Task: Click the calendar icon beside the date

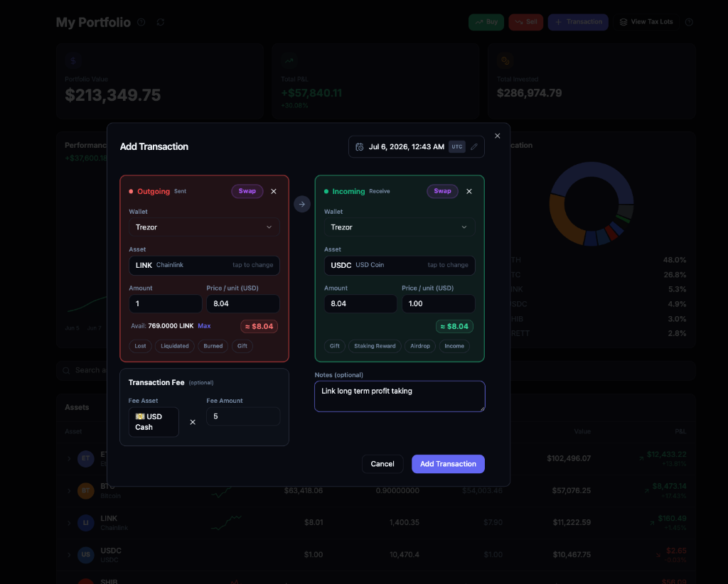Action: pyautogui.click(x=359, y=146)
